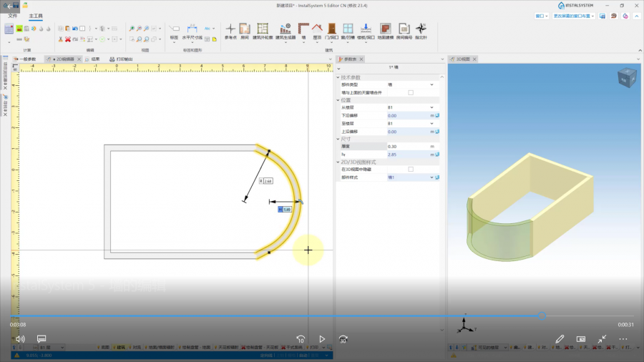Open the 文件 menu
This screenshot has height=362, width=644.
(13, 15)
